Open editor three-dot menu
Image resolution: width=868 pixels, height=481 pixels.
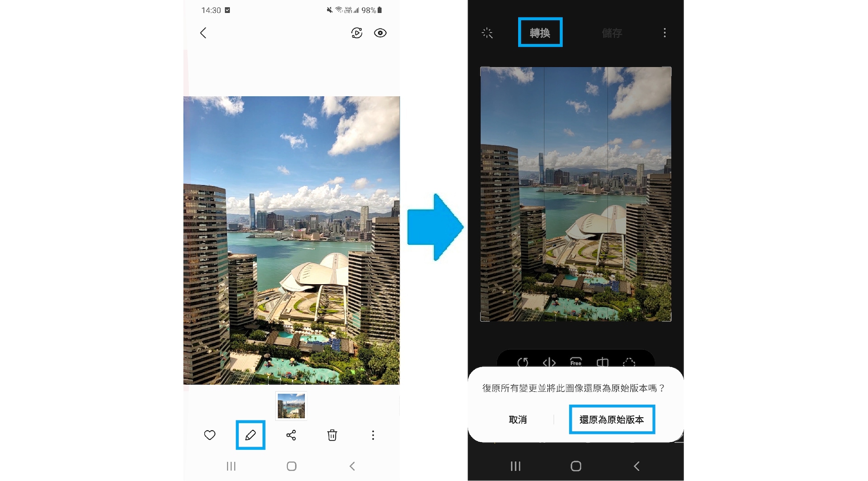coord(665,33)
